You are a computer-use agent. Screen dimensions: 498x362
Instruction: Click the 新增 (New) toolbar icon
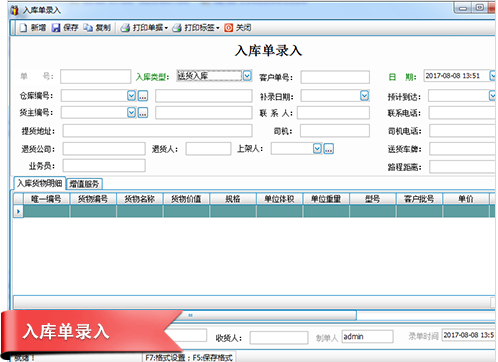point(23,28)
